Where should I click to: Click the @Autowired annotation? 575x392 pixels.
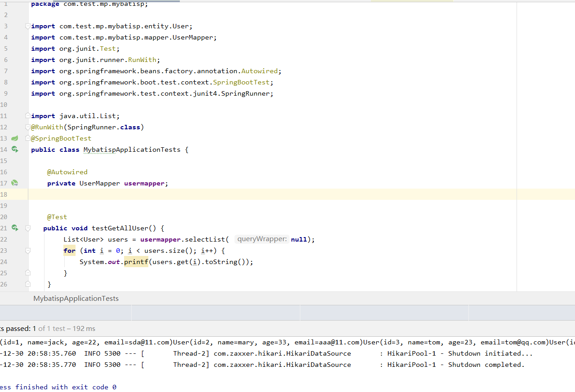pyautogui.click(x=67, y=172)
